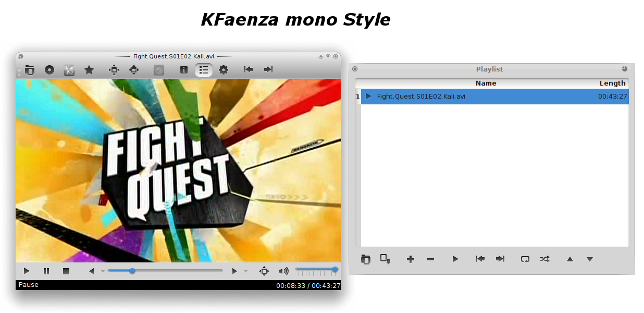Click the volume slider handle

click(335, 270)
